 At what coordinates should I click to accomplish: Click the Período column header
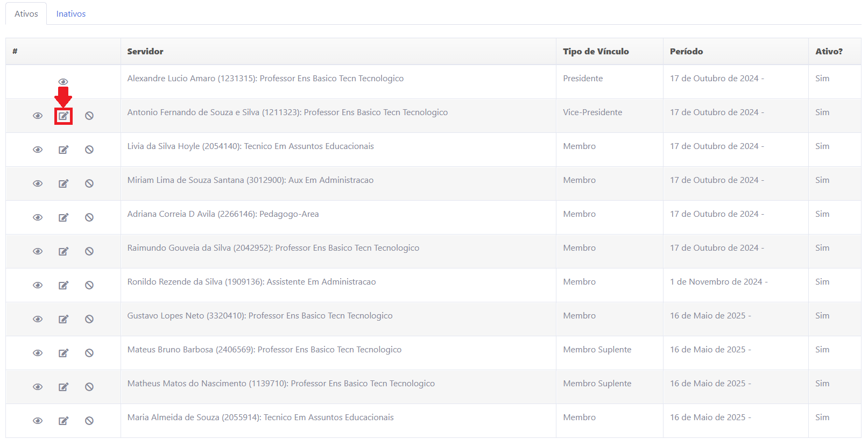686,52
